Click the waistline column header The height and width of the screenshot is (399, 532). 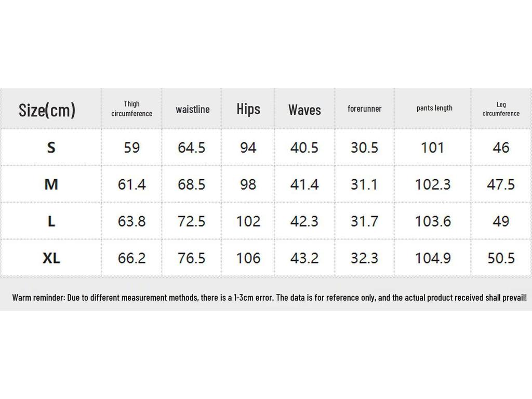(192, 109)
